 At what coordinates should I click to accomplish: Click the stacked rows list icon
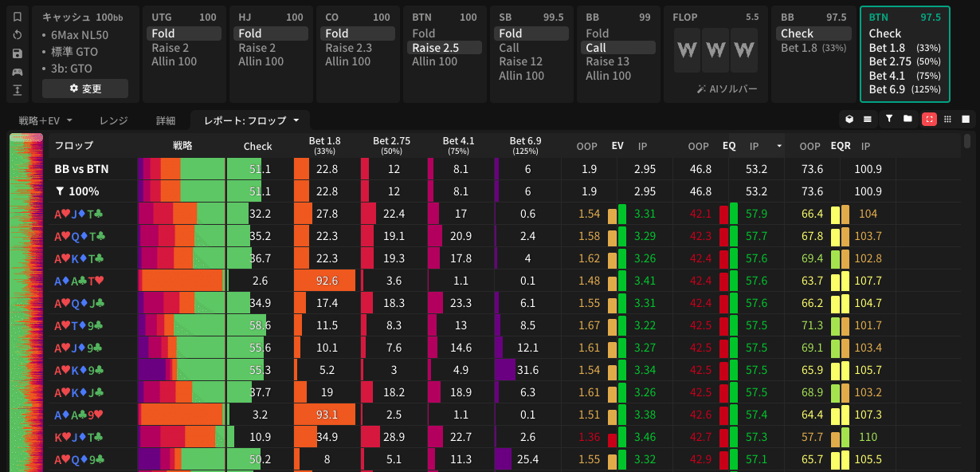pos(868,119)
